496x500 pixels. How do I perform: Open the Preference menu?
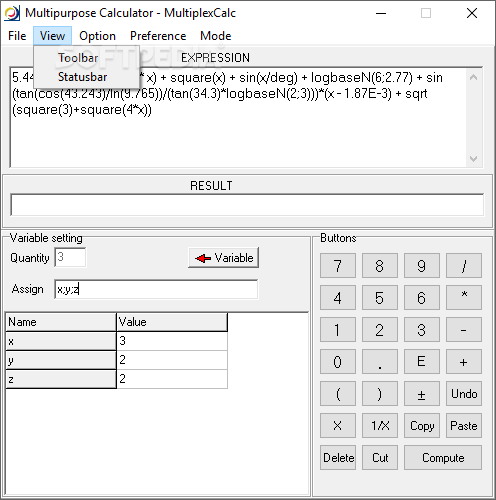[x=158, y=36]
